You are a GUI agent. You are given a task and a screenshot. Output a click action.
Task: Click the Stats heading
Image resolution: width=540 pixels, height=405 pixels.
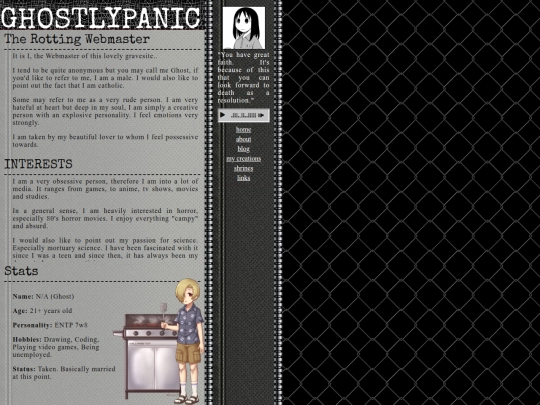click(x=21, y=271)
